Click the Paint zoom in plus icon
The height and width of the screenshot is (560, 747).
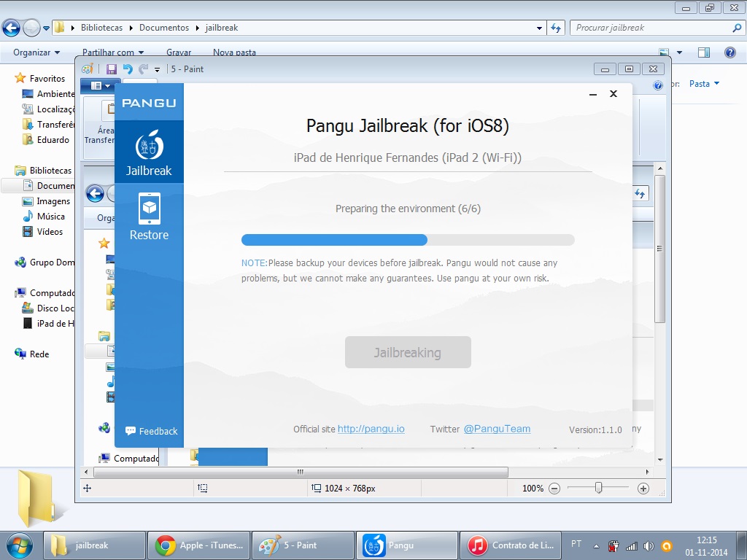click(x=643, y=488)
